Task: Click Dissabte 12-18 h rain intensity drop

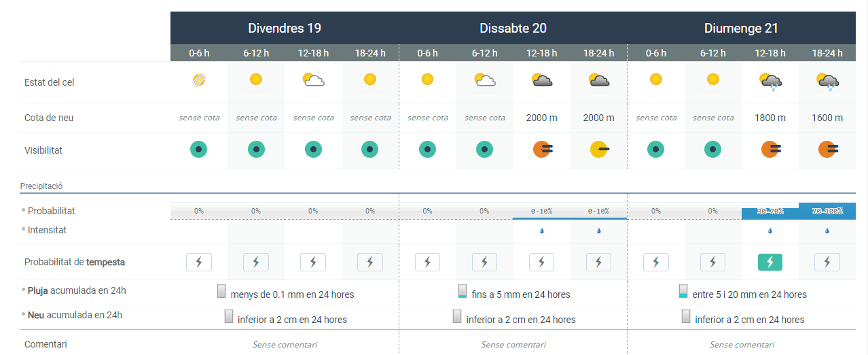Action: tap(541, 231)
